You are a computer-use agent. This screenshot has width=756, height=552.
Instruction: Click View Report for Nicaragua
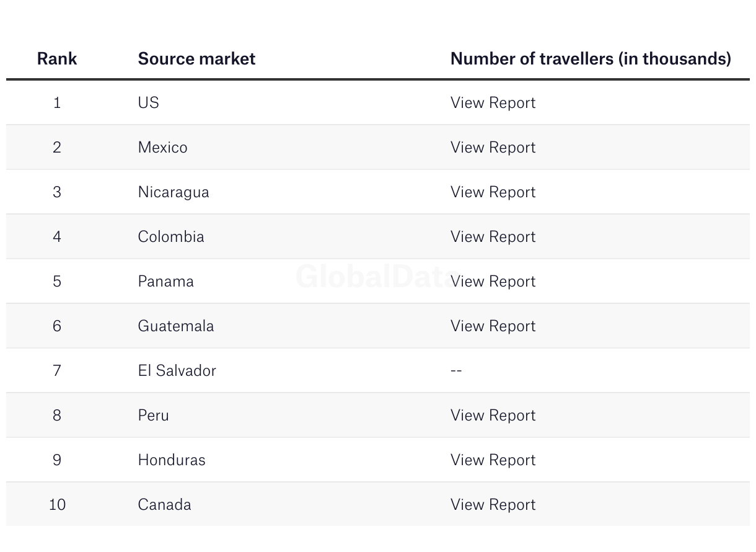point(493,192)
